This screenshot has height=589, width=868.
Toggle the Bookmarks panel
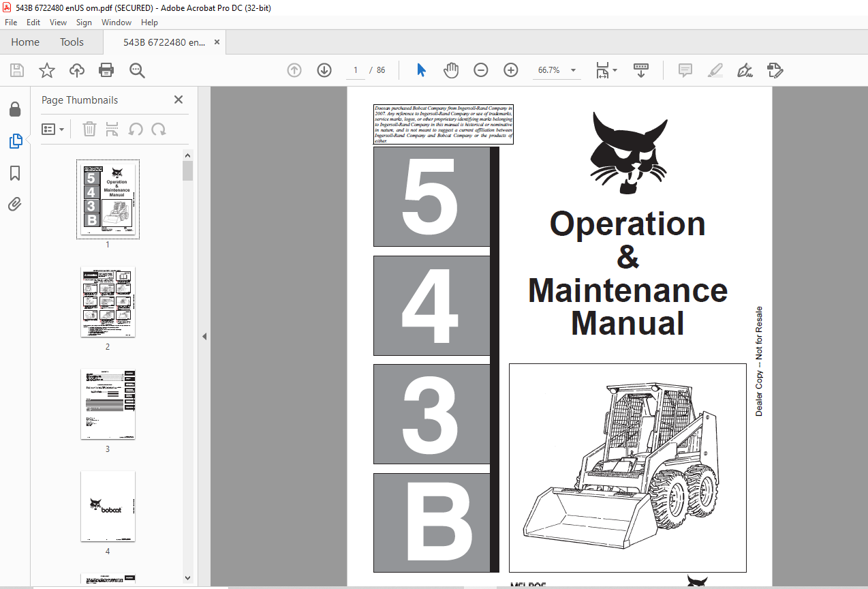[x=15, y=173]
